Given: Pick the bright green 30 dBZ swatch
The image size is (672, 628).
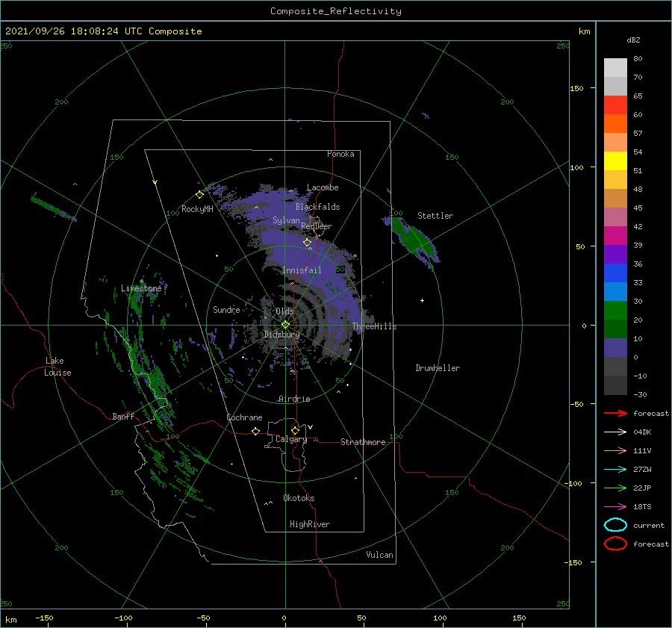Looking at the screenshot, I should (x=615, y=310).
